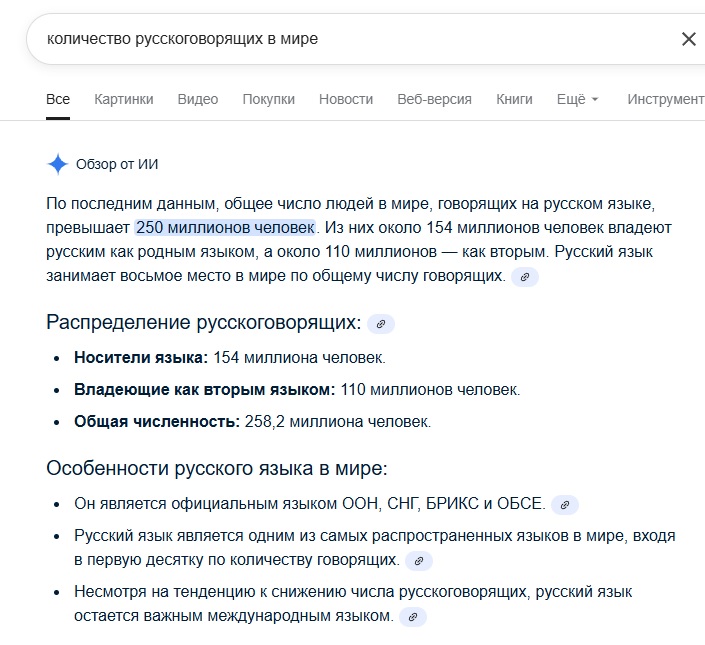This screenshot has height=645, width=705.
Task: Open the Инструменты search tools
Action: (666, 99)
